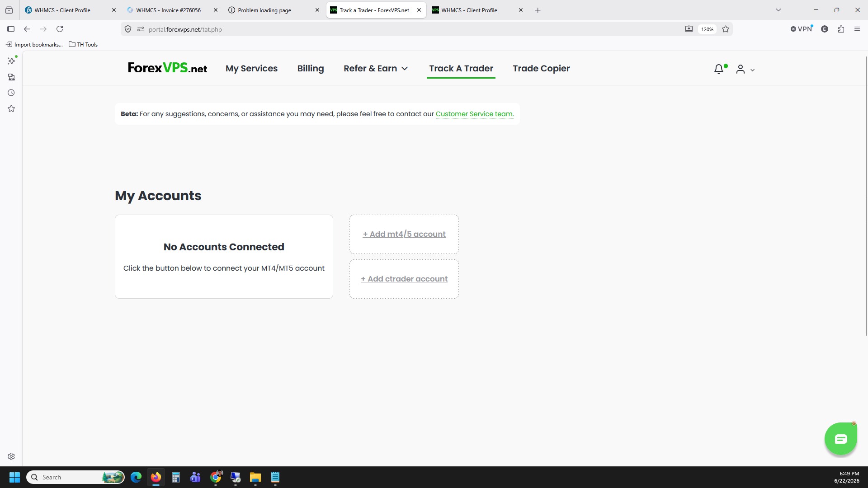Image resolution: width=868 pixels, height=488 pixels.
Task: Toggle the browser sidebar button
Action: click(x=11, y=29)
